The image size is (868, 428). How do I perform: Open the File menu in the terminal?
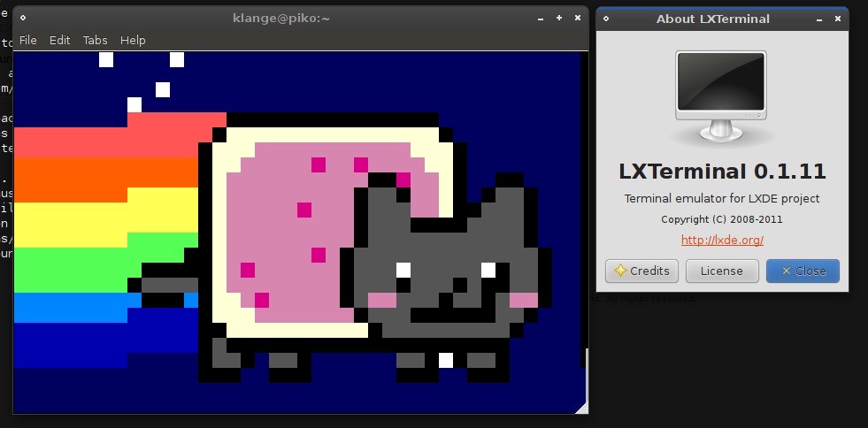(x=27, y=41)
